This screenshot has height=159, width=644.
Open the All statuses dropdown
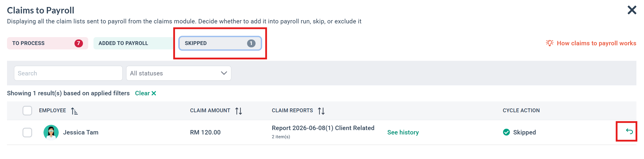click(x=179, y=73)
